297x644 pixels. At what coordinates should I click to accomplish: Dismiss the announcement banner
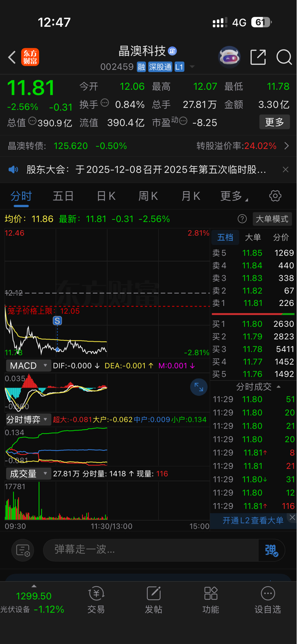click(285, 169)
